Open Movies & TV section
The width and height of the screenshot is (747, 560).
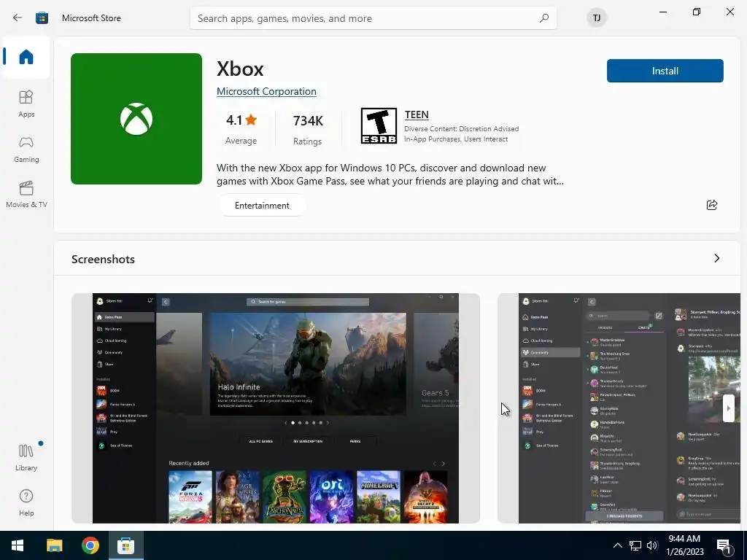click(x=26, y=195)
